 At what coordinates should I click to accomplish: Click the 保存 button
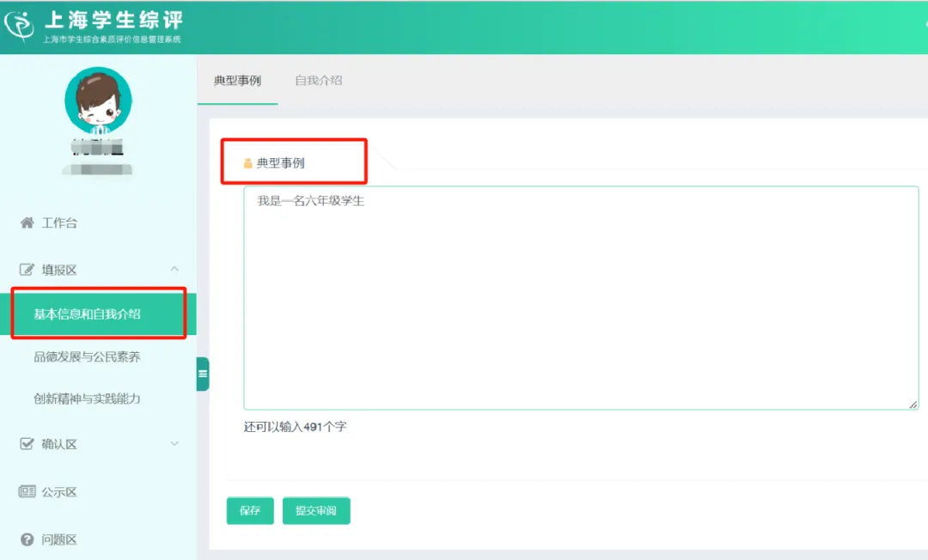tap(249, 511)
